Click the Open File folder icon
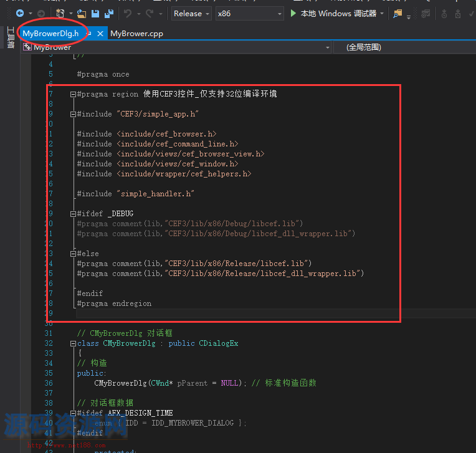 pyautogui.click(x=82, y=14)
